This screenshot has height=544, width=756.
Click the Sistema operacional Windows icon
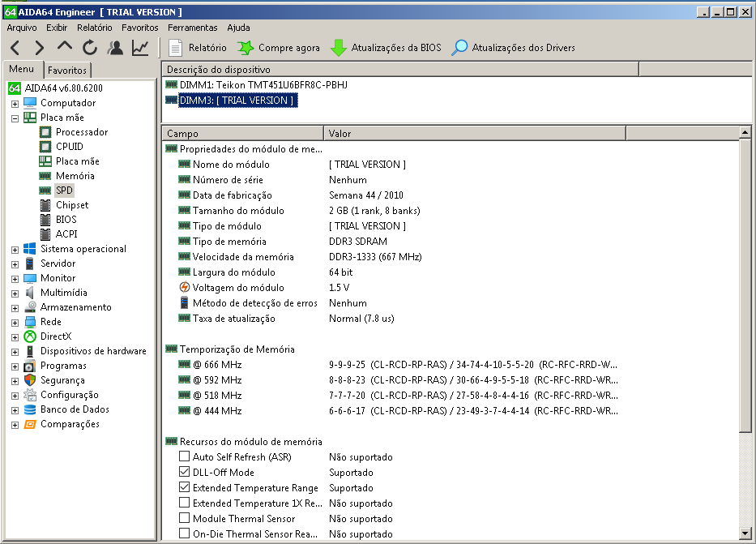30,249
